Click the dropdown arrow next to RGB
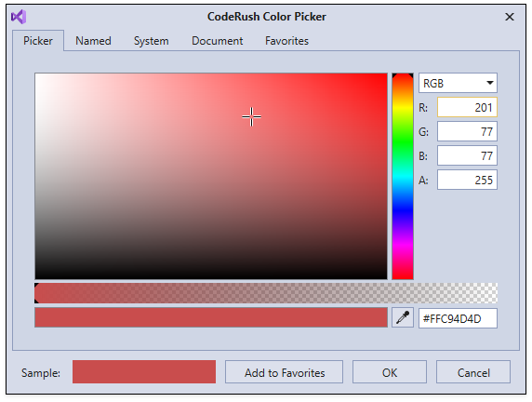 (489, 83)
